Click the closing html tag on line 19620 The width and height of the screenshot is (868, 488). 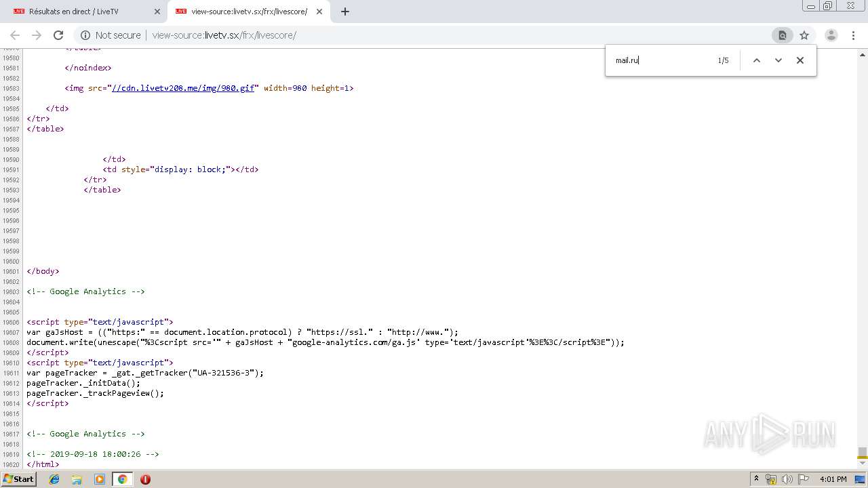click(x=43, y=464)
